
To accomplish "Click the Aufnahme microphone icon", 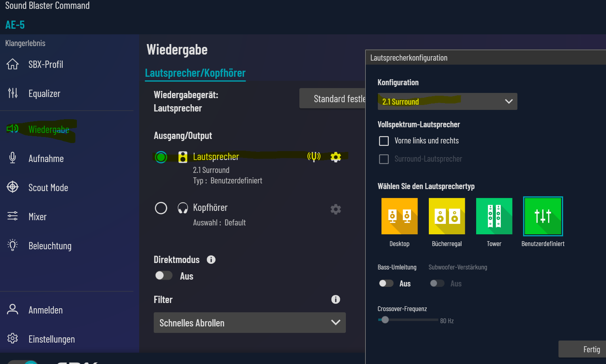I will coord(13,158).
